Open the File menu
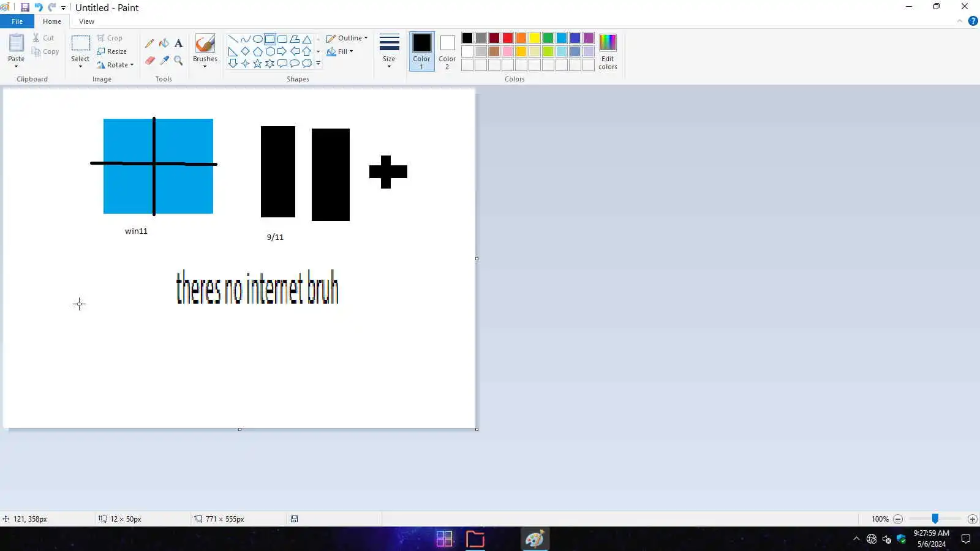Image resolution: width=980 pixels, height=551 pixels. [x=17, y=21]
